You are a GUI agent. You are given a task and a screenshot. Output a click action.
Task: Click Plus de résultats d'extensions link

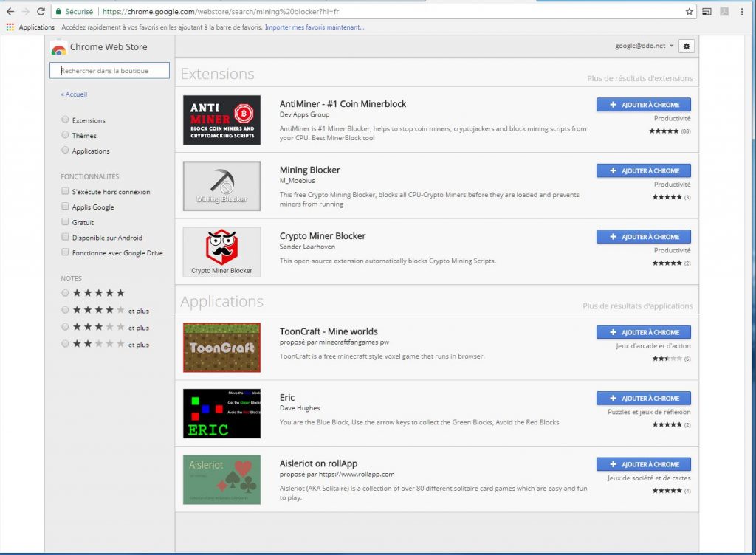pyautogui.click(x=639, y=78)
